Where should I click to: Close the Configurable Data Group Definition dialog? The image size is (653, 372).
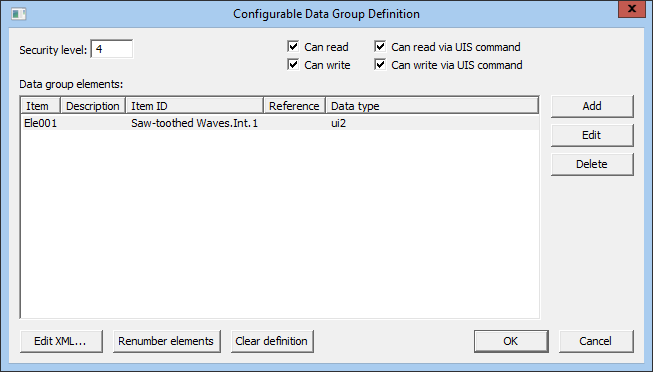[631, 9]
